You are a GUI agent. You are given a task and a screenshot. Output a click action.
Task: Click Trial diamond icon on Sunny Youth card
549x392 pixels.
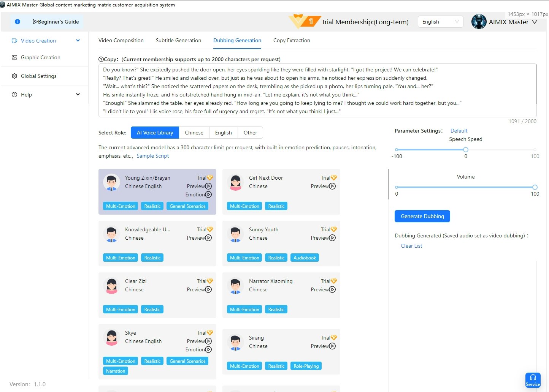[x=334, y=229]
